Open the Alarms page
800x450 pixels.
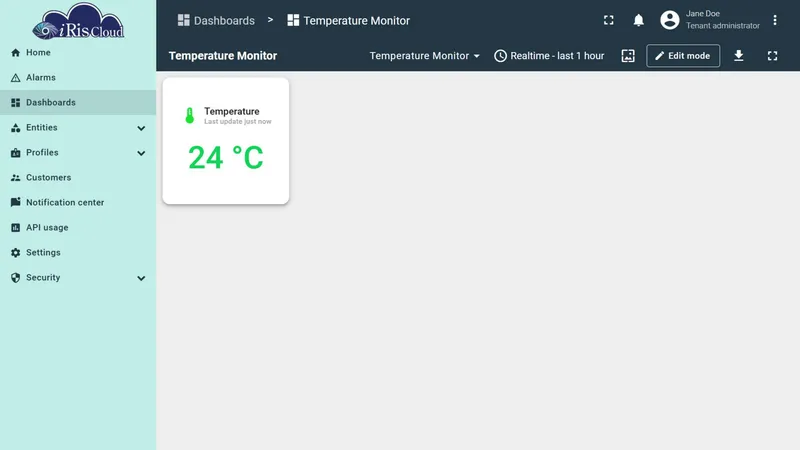[78, 78]
